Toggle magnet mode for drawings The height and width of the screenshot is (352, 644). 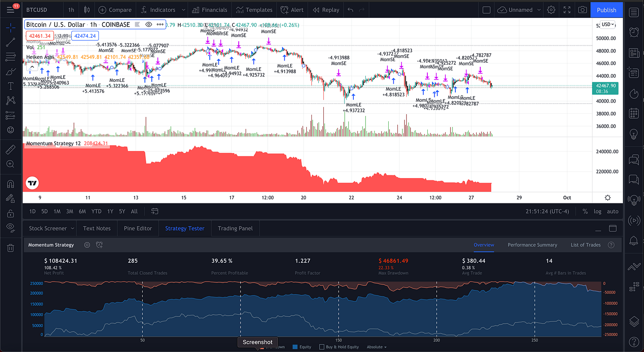coord(10,184)
